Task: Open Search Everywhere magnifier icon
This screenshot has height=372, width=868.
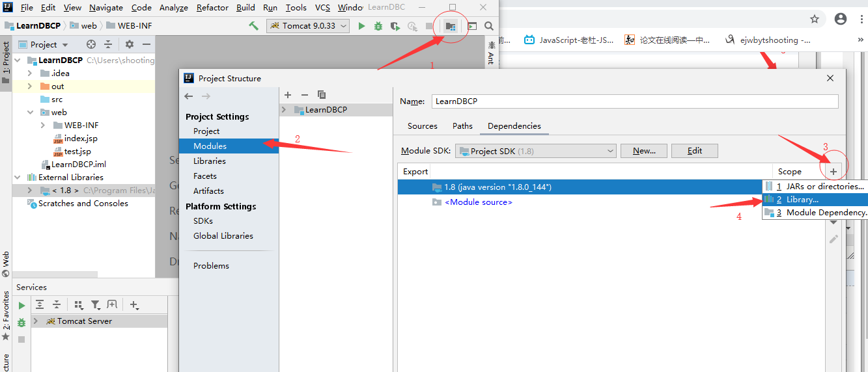Action: click(489, 26)
